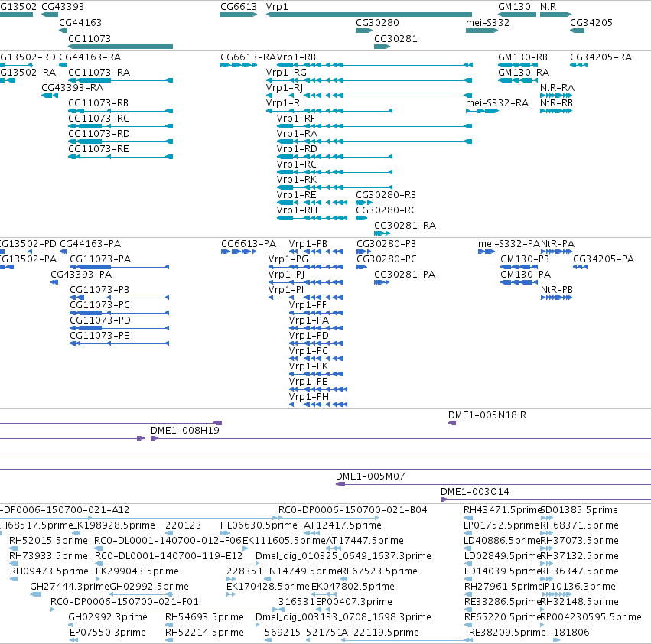Select EST RP004230595.5prime

click(591, 617)
